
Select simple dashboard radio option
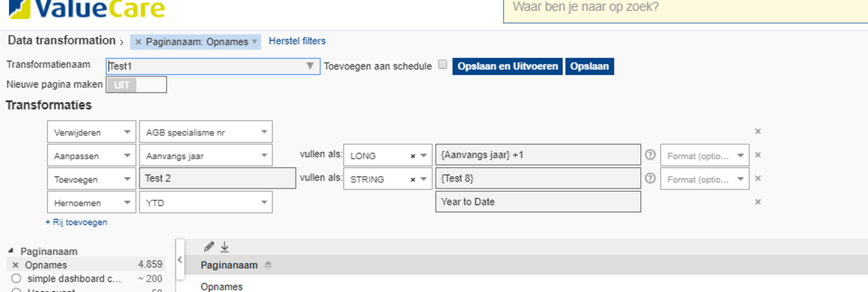pos(16,278)
